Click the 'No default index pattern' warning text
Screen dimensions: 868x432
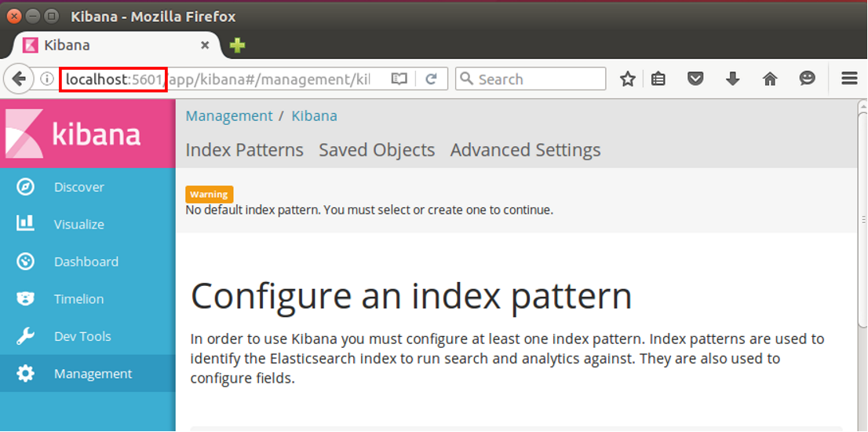tap(369, 211)
